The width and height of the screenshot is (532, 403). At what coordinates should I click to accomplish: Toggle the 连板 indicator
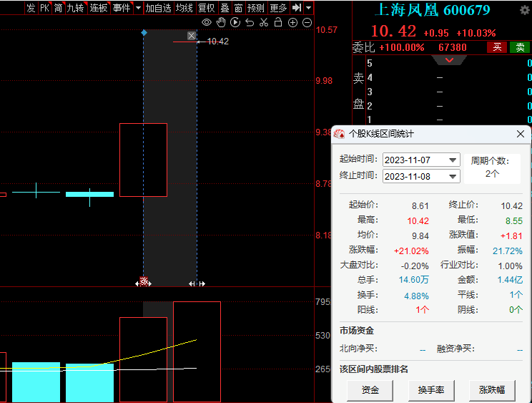[99, 8]
